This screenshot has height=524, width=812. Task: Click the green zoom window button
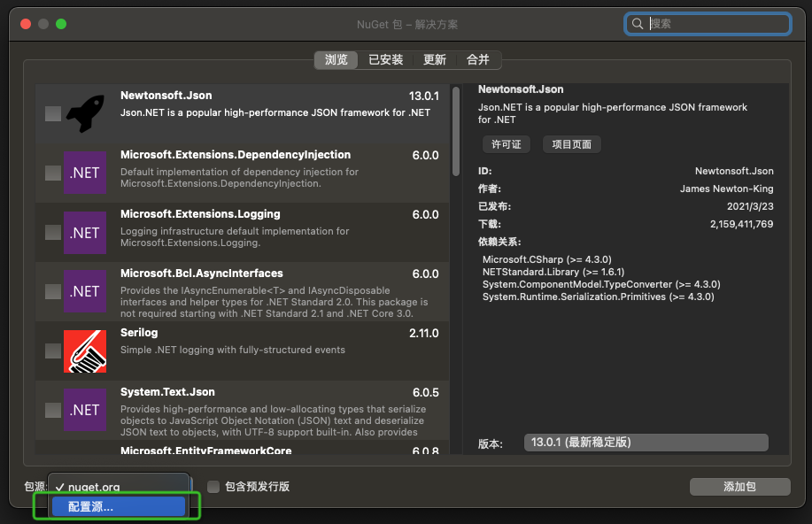click(x=61, y=24)
